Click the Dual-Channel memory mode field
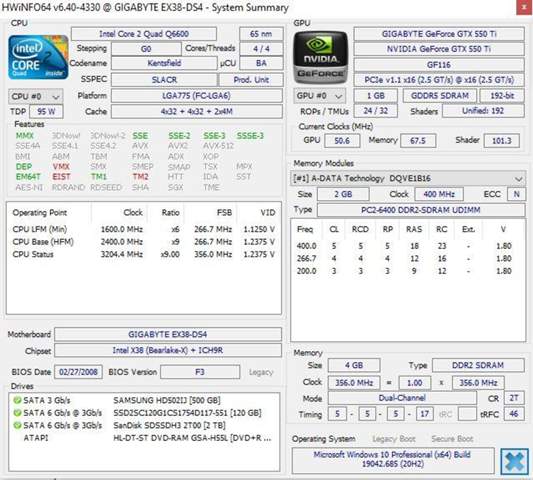533x480 pixels. coord(402,398)
